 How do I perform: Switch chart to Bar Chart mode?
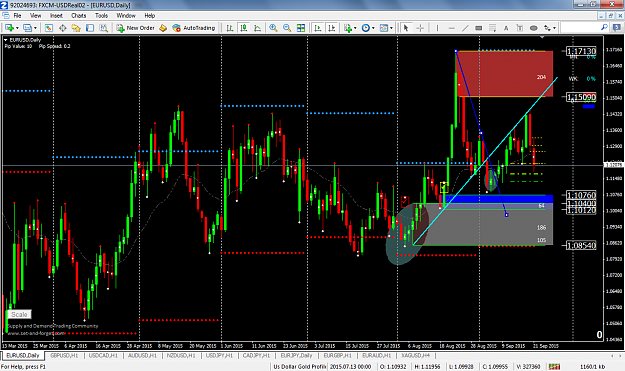[230, 28]
